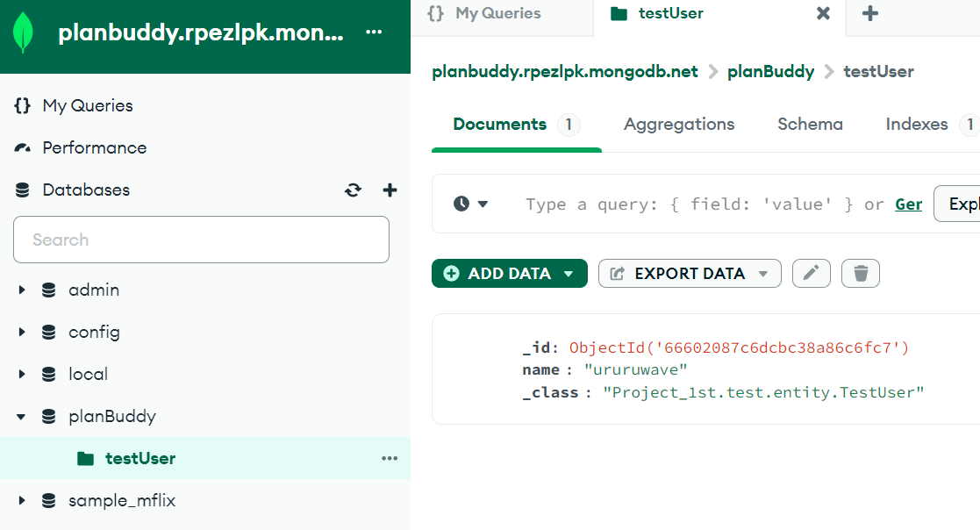
Task: Focus the database Search field
Action: (201, 240)
